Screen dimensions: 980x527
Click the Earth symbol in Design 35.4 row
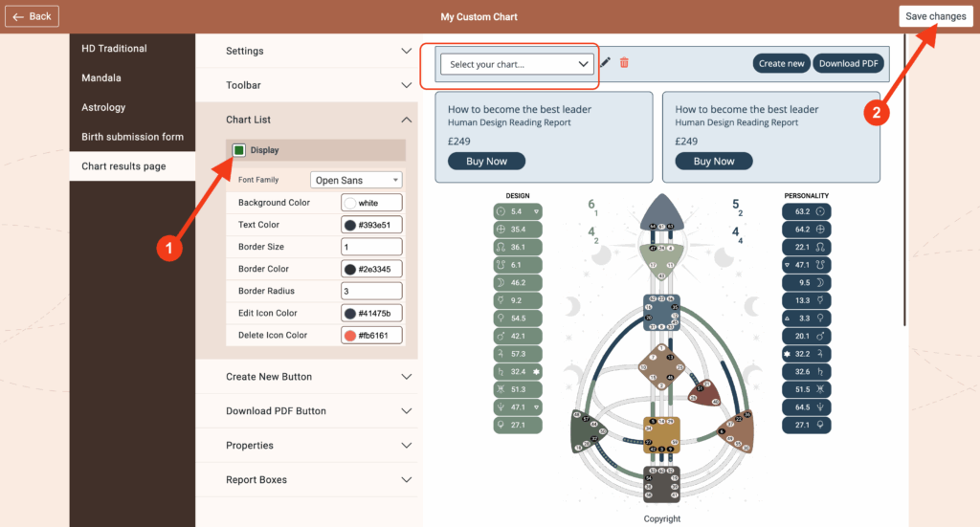coord(501,230)
